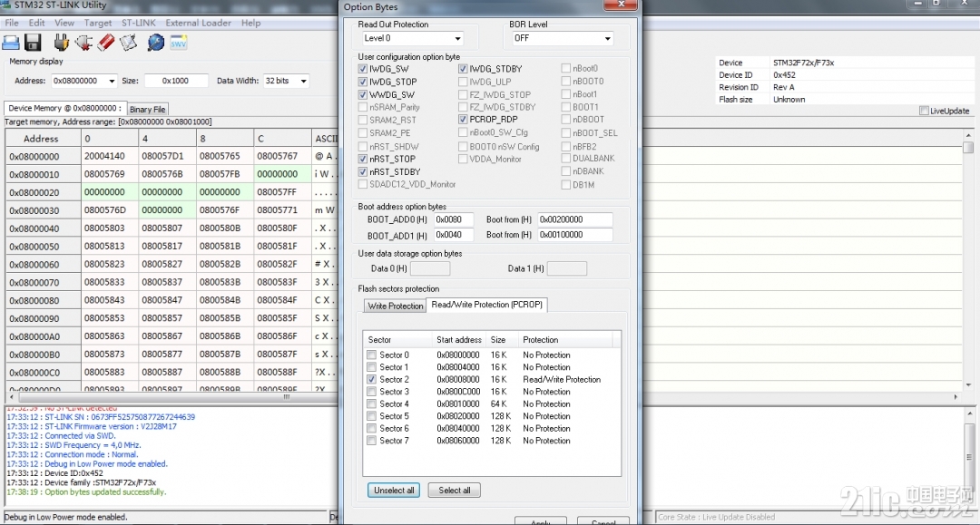Click the memory Size input field
The image size is (980, 525).
176,81
